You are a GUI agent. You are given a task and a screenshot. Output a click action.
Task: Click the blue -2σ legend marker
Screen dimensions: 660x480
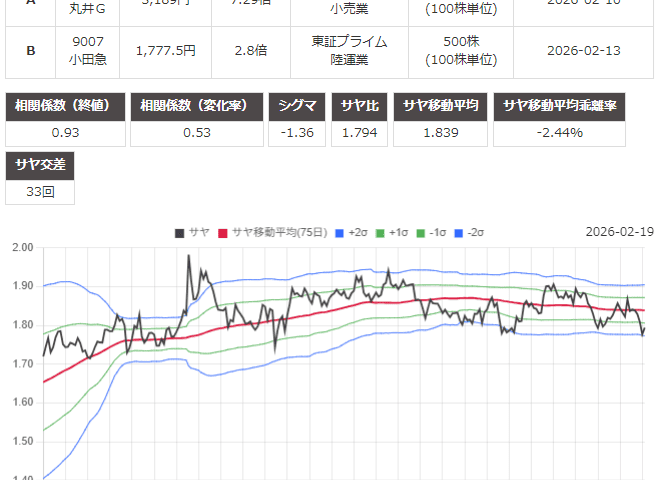tap(469, 232)
